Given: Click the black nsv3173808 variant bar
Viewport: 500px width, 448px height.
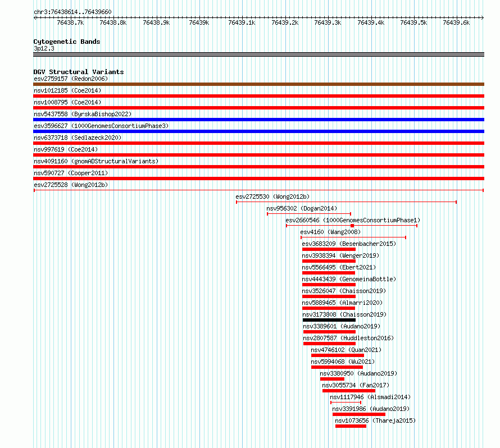Looking at the screenshot, I should 329,320.
